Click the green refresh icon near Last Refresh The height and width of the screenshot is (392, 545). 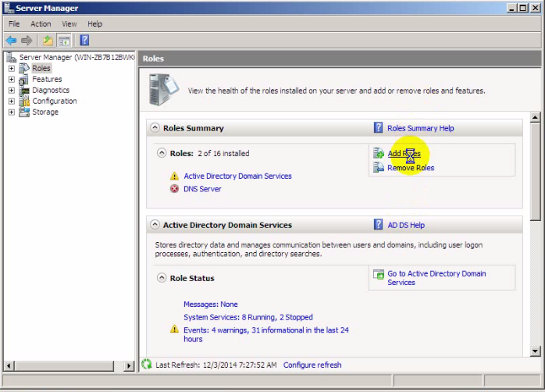pyautogui.click(x=147, y=364)
